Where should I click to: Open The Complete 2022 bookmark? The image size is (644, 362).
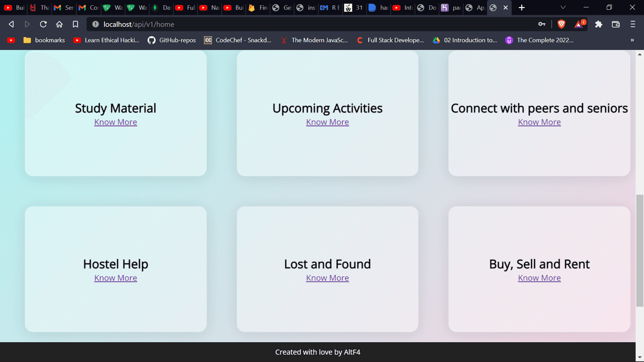point(539,40)
